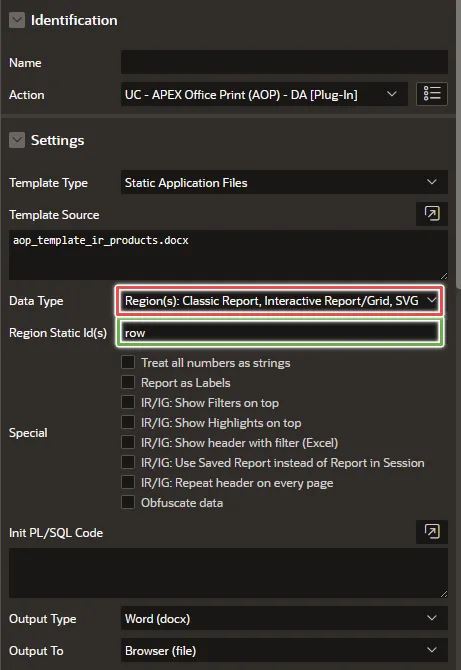Tick IR/IG Show Highlights on top

click(128, 423)
